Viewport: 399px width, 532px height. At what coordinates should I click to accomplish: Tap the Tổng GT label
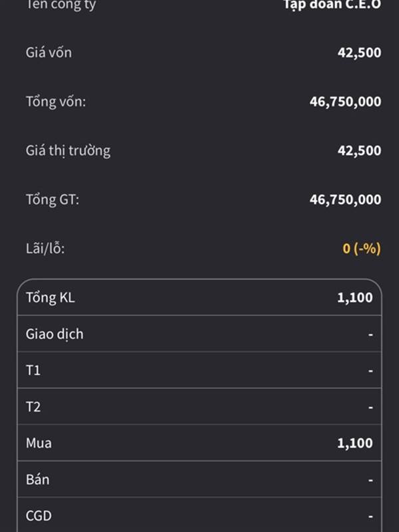(x=53, y=199)
